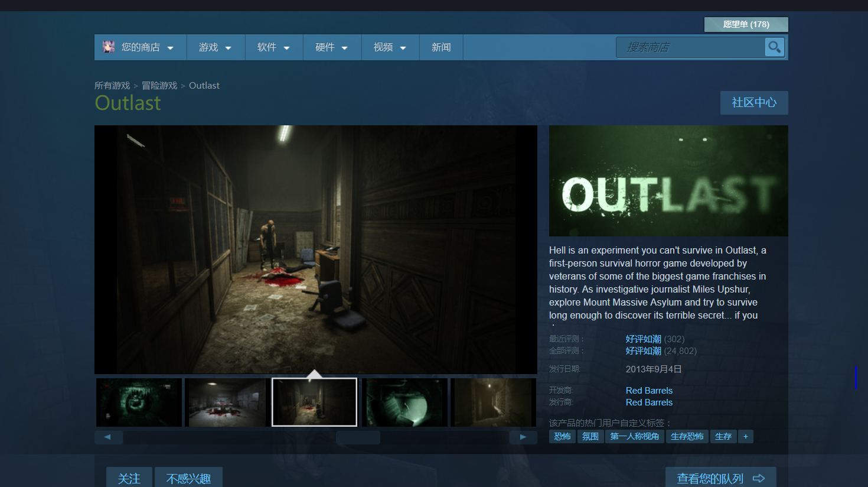Click the Red Barrels developer link
This screenshot has width=868, height=487.
[649, 391]
